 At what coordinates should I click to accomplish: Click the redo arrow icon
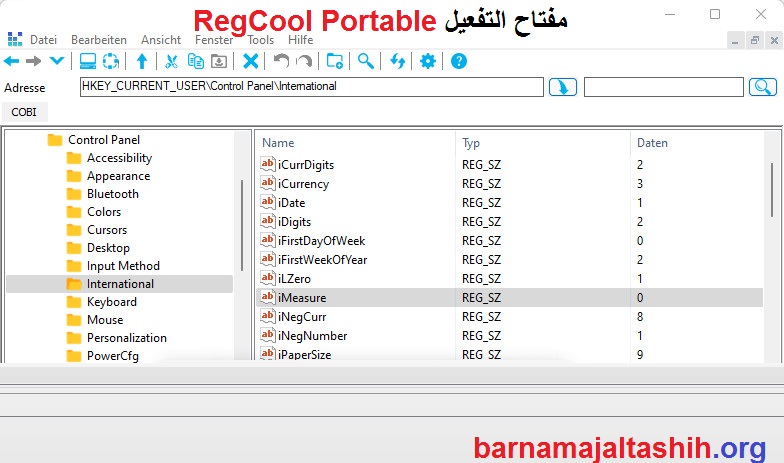tap(304, 62)
